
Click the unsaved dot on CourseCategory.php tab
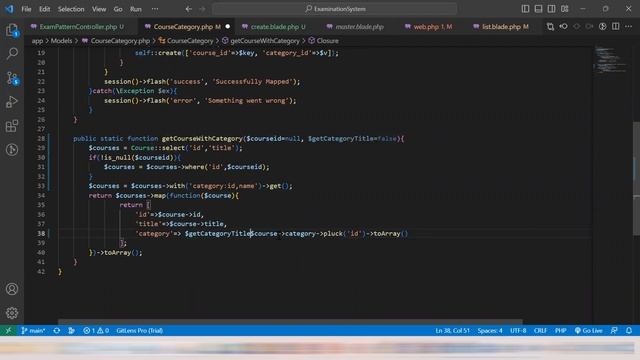228,27
